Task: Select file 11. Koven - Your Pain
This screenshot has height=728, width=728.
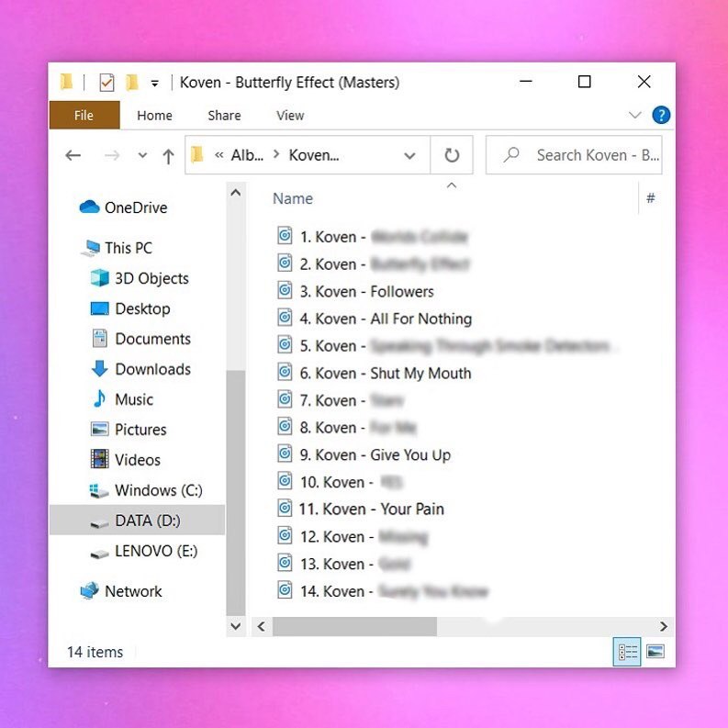Action: click(x=360, y=509)
